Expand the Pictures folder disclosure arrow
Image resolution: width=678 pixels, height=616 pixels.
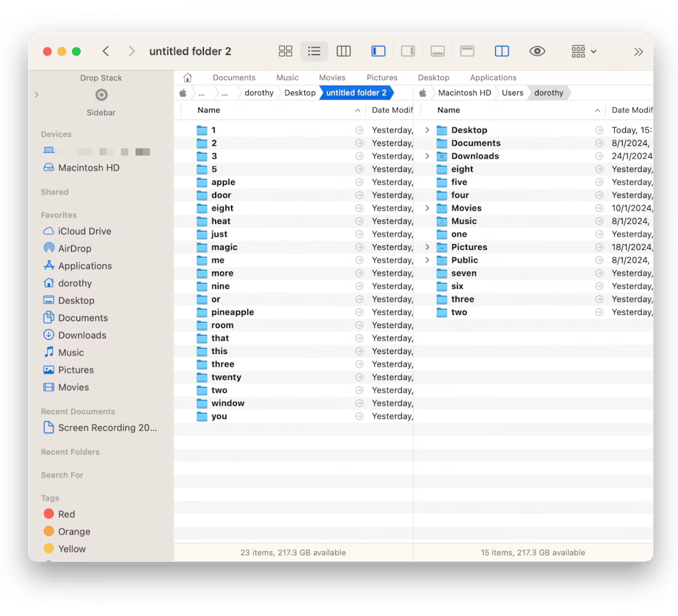(x=427, y=247)
